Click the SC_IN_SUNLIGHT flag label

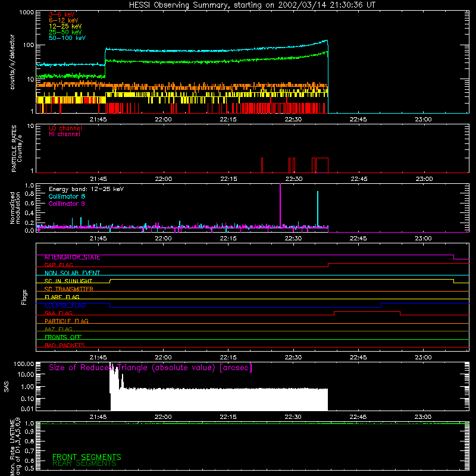pyautogui.click(x=68, y=281)
